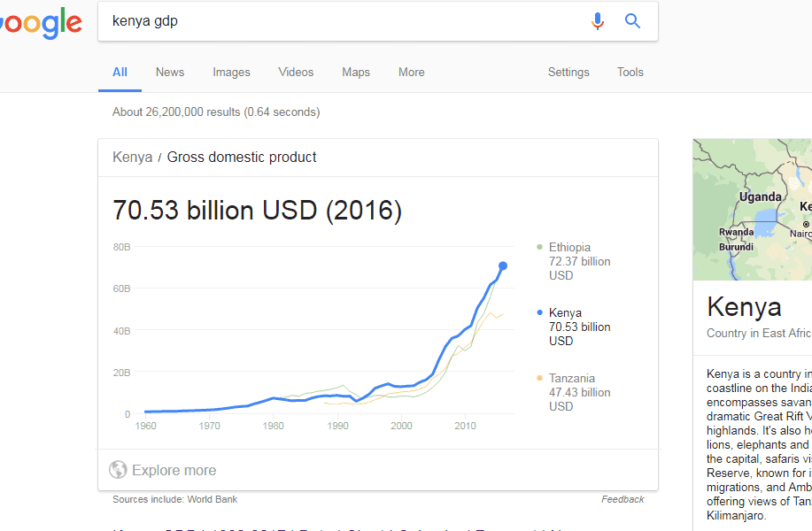Open the More search options dropdown
Image resolution: width=812 pixels, height=531 pixels.
click(x=412, y=73)
